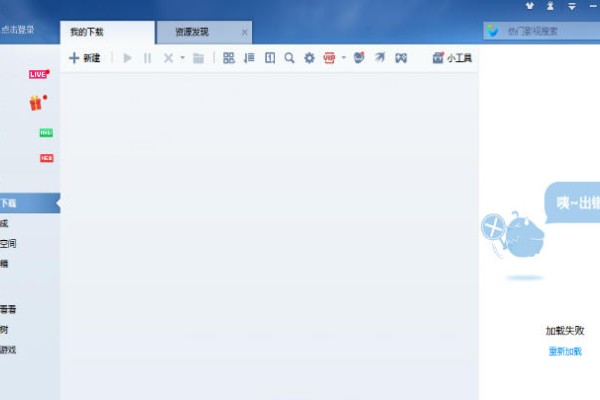Click the error mascot illustration
Viewport: 600px width, 400px height.
tap(513, 235)
